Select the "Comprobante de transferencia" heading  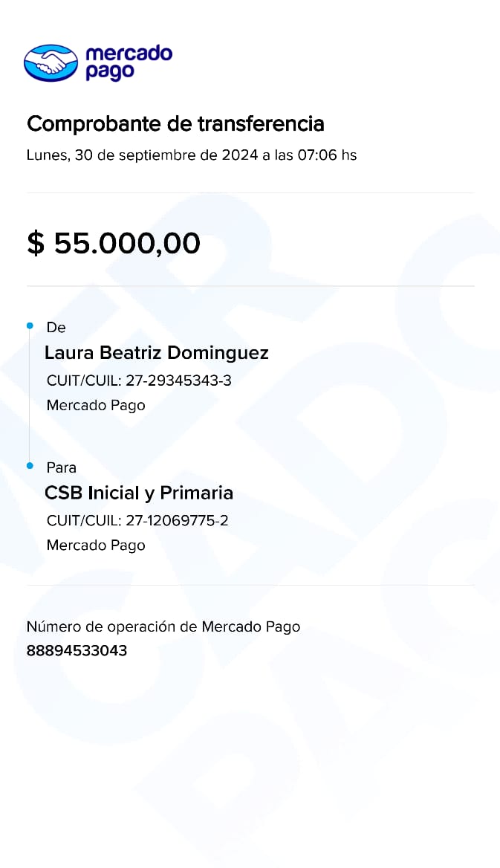(175, 123)
